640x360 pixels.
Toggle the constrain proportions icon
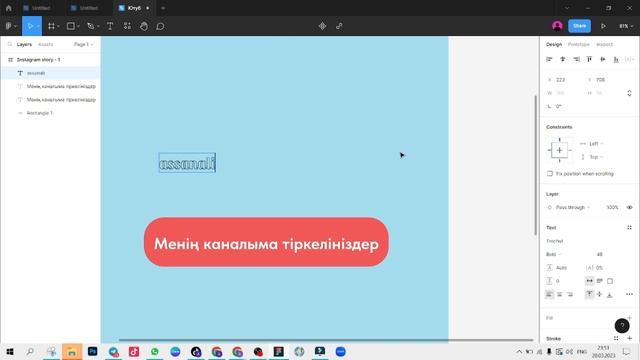(x=629, y=93)
